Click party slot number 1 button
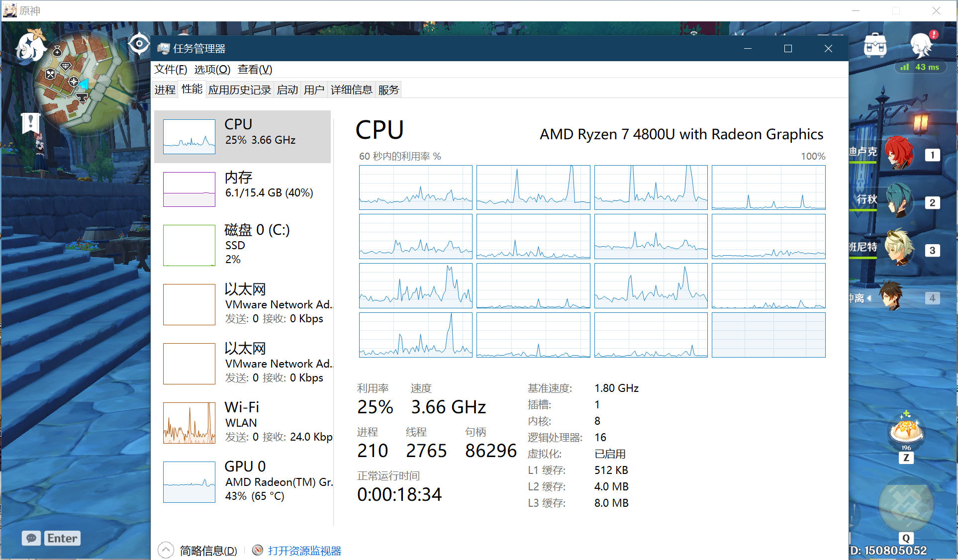Screen dimensions: 958x560 point(932,155)
